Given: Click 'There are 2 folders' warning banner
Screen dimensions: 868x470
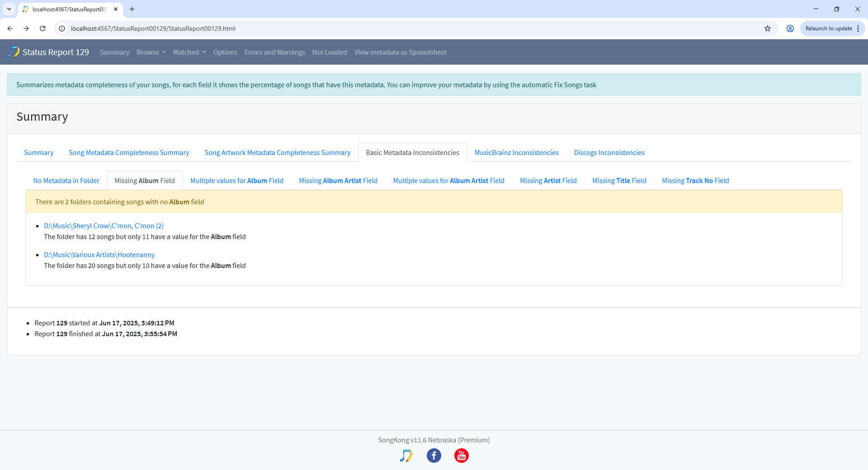Looking at the screenshot, I should tap(434, 202).
